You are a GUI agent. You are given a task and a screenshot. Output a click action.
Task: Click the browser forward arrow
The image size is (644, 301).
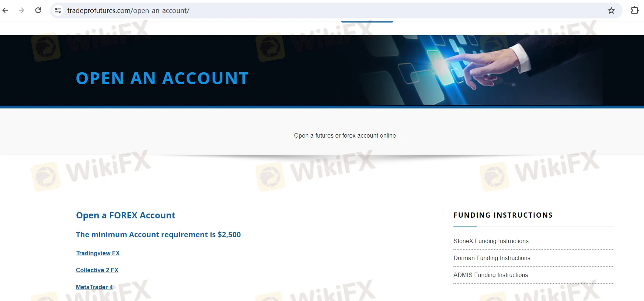click(22, 10)
